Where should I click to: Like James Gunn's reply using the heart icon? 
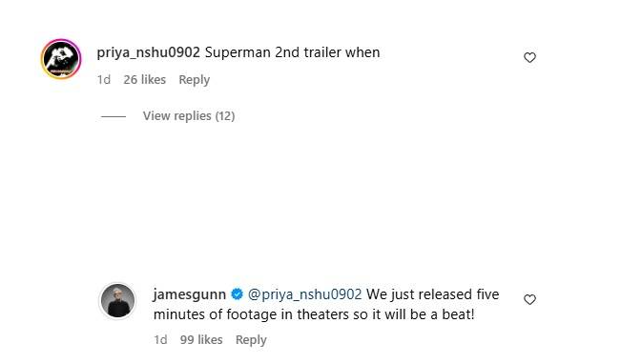pyautogui.click(x=529, y=299)
